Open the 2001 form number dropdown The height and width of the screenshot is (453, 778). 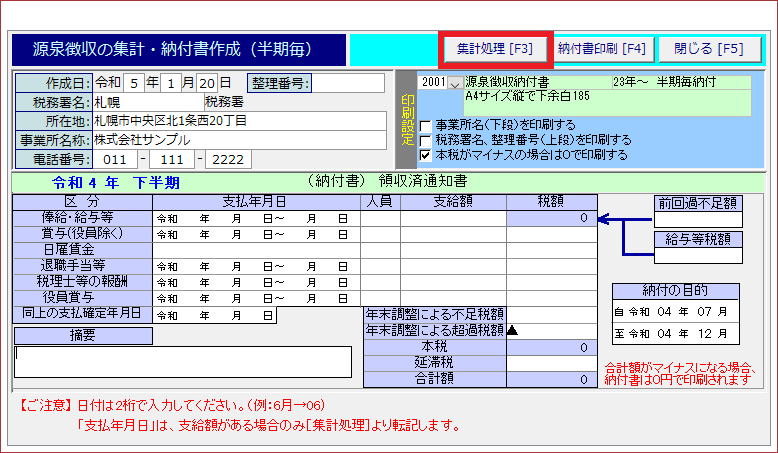click(456, 83)
